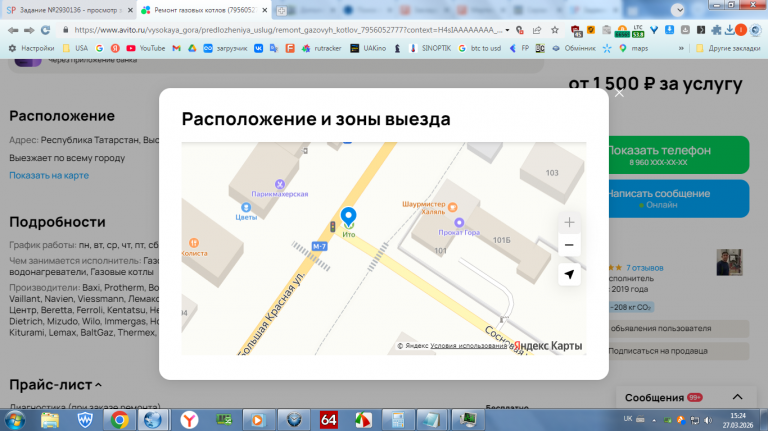Click the address bar URL
Image resolution: width=768 pixels, height=431 pixels.
pos(288,30)
